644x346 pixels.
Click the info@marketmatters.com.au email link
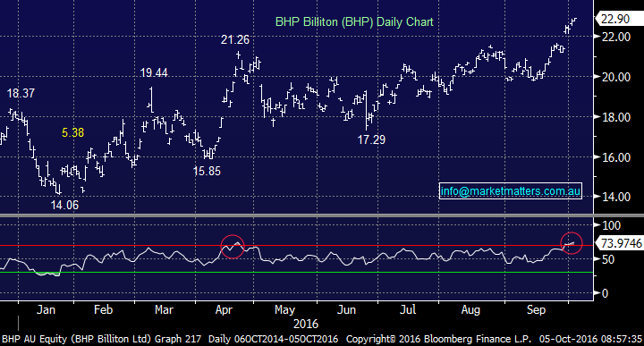[511, 191]
